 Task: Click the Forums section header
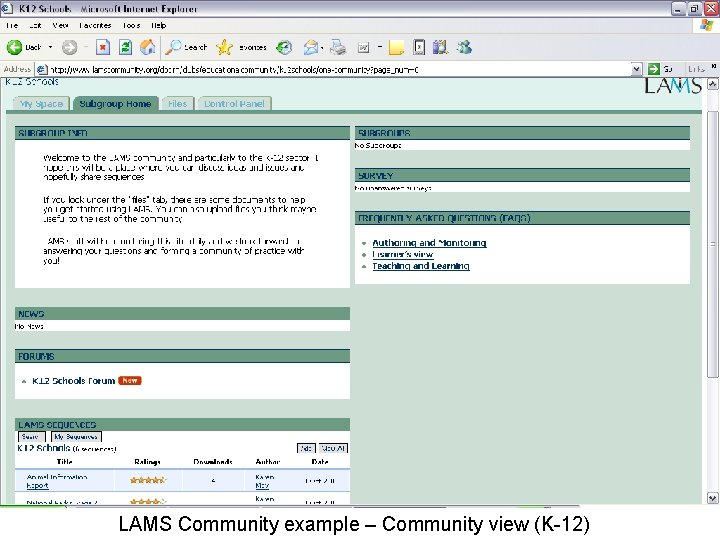click(182, 356)
